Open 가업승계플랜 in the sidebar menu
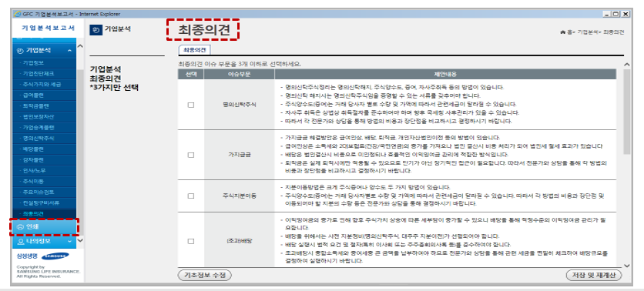 click(39, 127)
